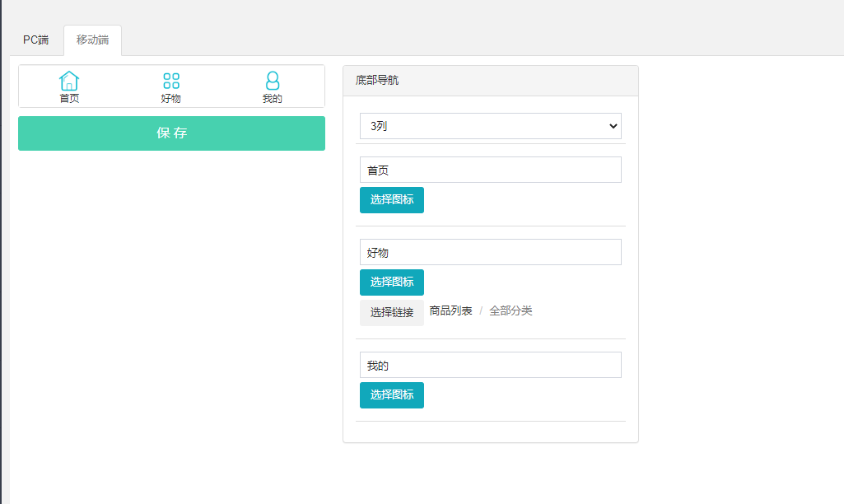Click the 我的 user icon in preview
Viewport: 844px width, 504px height.
(273, 81)
